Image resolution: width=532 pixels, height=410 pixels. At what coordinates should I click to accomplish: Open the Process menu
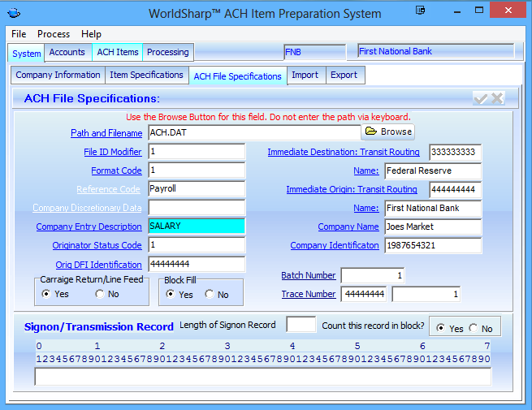pyautogui.click(x=54, y=34)
